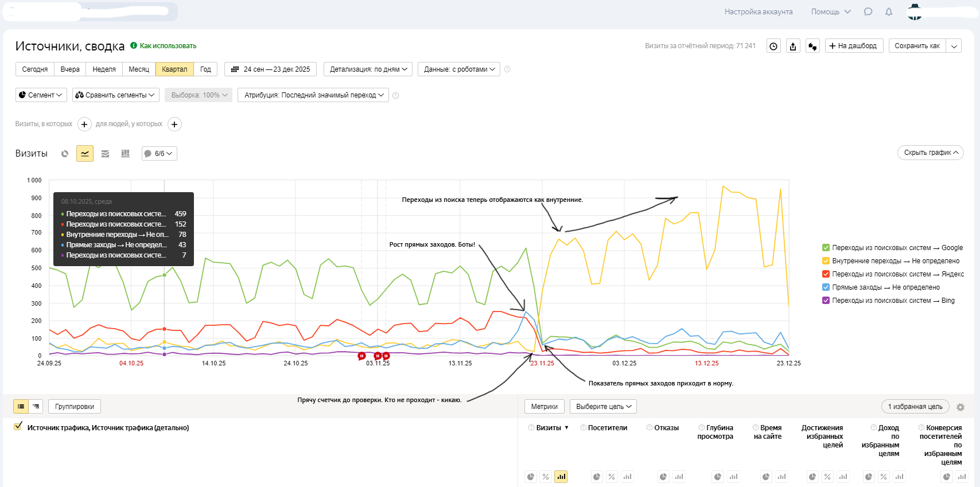Screen dimensions: 980x487
Task: Switch to column chart view
Action: (125, 154)
